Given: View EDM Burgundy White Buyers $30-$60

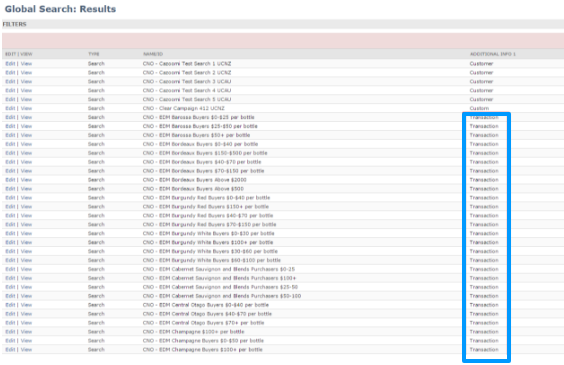Looking at the screenshot, I should 26,251.
